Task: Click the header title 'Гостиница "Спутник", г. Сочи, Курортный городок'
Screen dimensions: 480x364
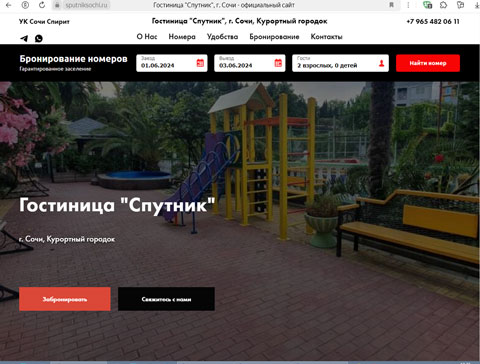Action: pyautogui.click(x=239, y=21)
